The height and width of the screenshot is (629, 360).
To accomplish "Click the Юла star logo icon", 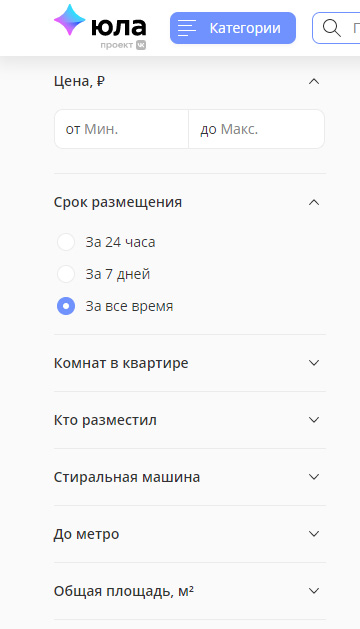I will pos(69,20).
